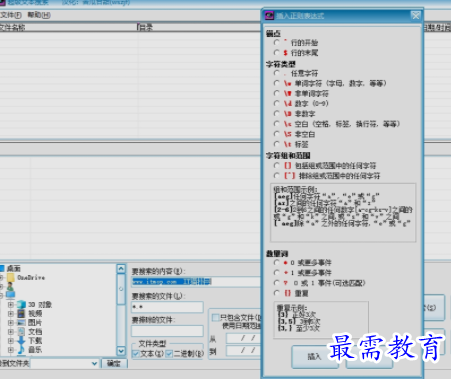This screenshot has height=379, width=451.
Task: Click the 下载 downloads folder icon
Action: (x=21, y=340)
